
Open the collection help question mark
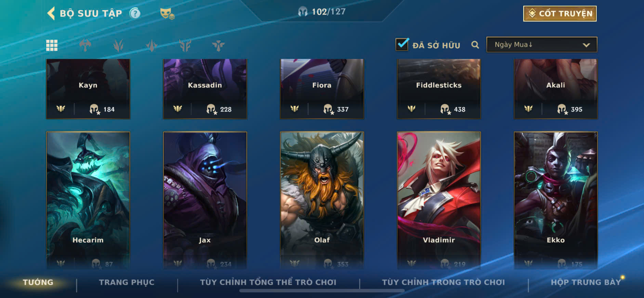coord(135,13)
